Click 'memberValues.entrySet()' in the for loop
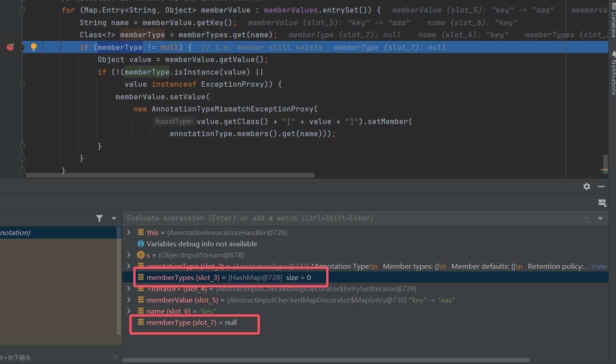Screen dimensions: 616x364 [318, 10]
